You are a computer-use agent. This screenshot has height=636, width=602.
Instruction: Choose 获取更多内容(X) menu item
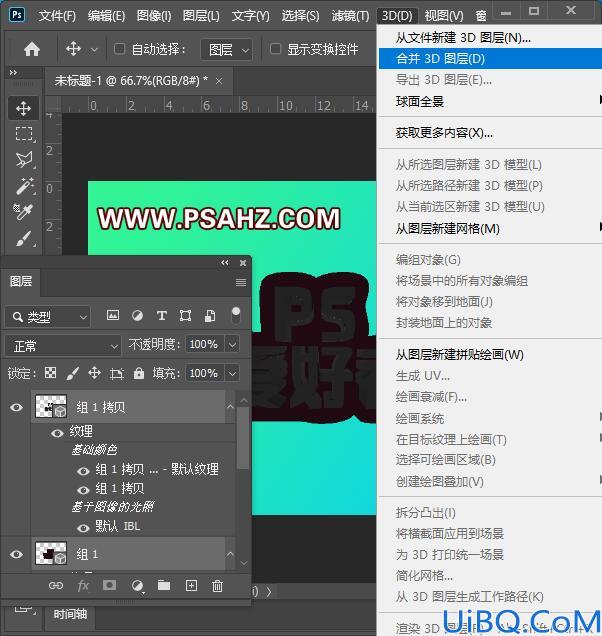click(x=490, y=133)
